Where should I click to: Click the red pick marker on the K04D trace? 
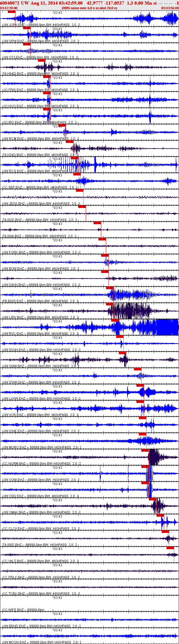[69, 142]
